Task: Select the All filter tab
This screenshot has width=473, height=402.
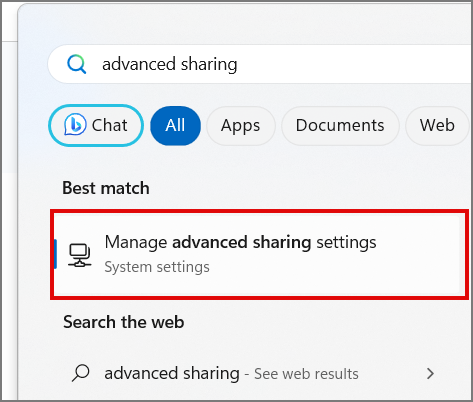Action: tap(175, 126)
